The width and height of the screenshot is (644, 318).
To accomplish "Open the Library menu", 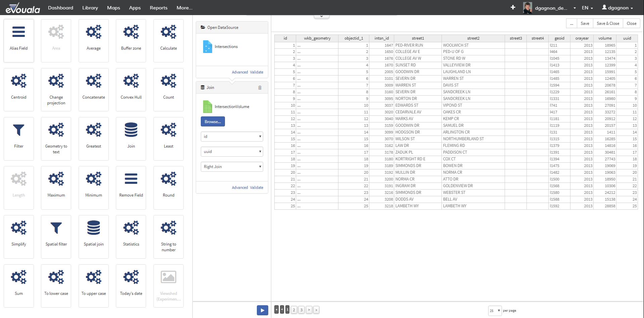I will [90, 8].
